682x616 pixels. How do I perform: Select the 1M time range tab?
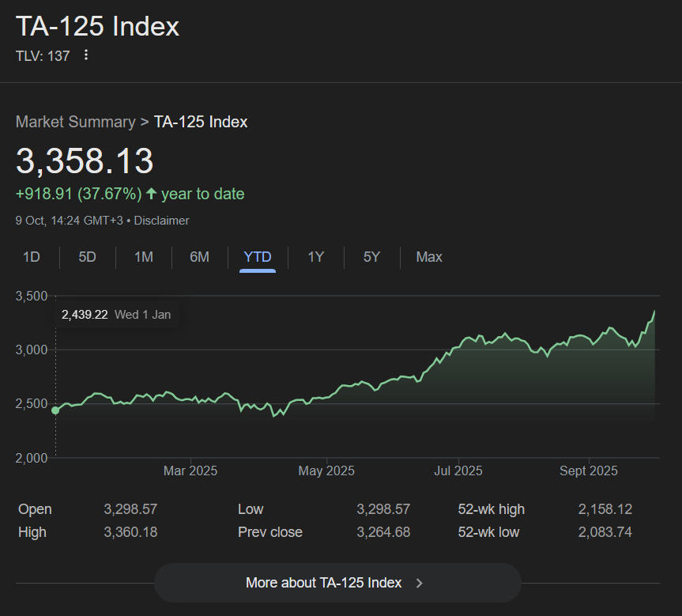144,257
